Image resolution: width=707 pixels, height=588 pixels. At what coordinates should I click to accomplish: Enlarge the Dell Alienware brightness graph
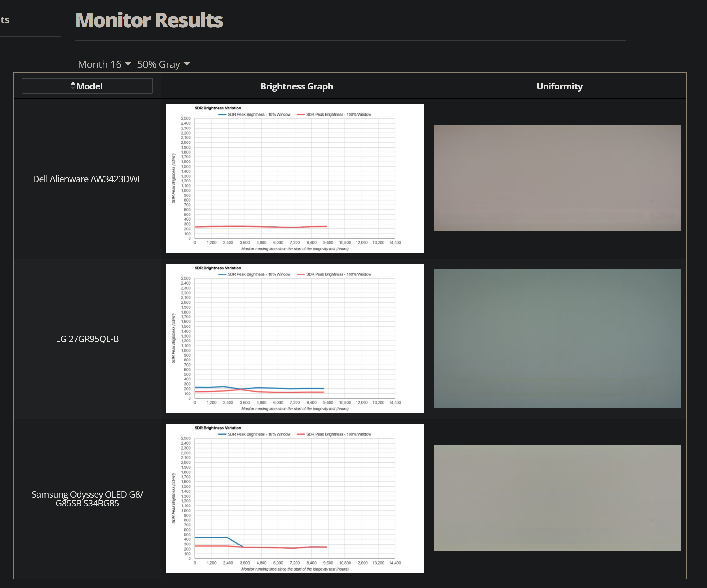294,178
